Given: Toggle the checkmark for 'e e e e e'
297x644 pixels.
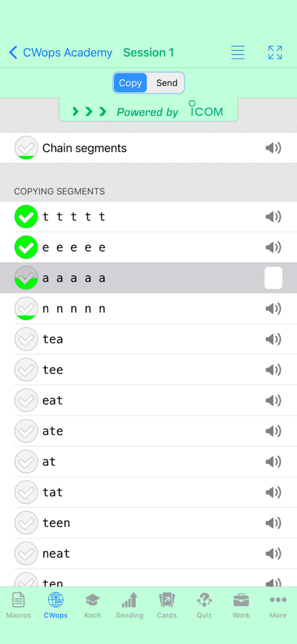Looking at the screenshot, I should pyautogui.click(x=26, y=247).
